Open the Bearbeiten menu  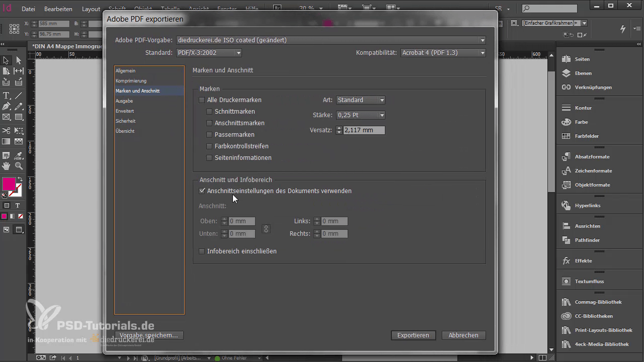[x=58, y=9]
